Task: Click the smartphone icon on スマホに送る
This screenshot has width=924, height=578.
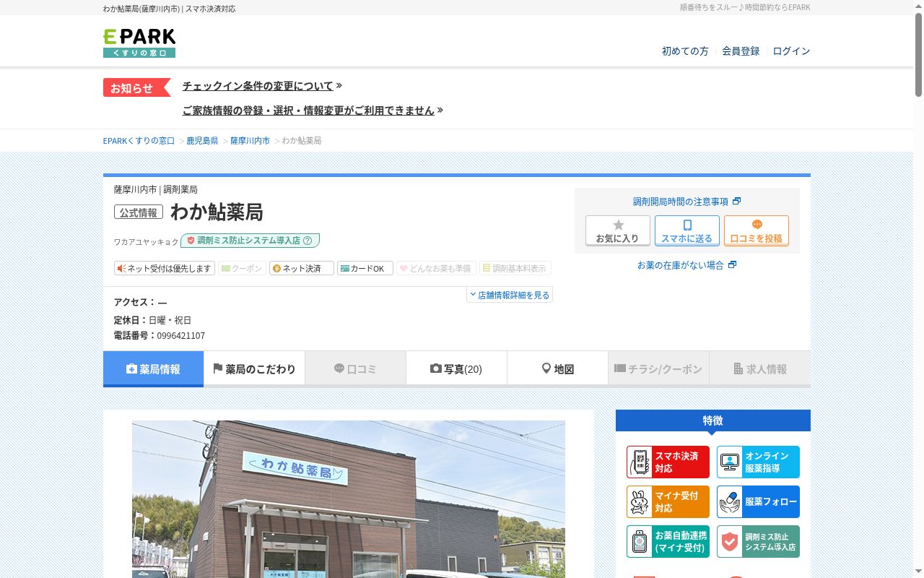Action: point(687,225)
